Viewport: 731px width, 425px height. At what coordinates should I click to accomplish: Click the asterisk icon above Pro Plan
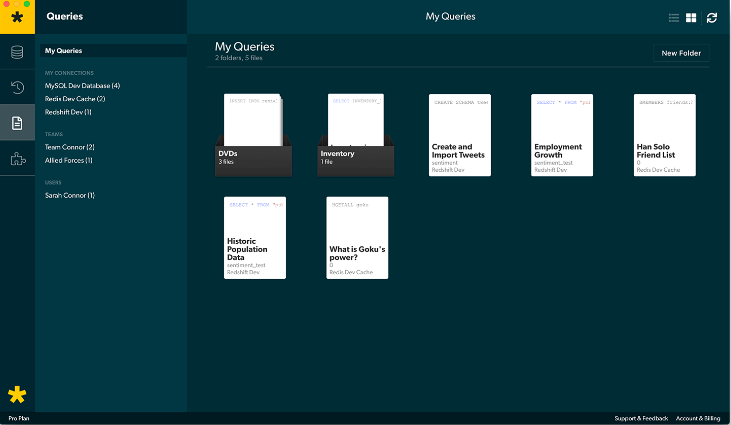click(17, 394)
